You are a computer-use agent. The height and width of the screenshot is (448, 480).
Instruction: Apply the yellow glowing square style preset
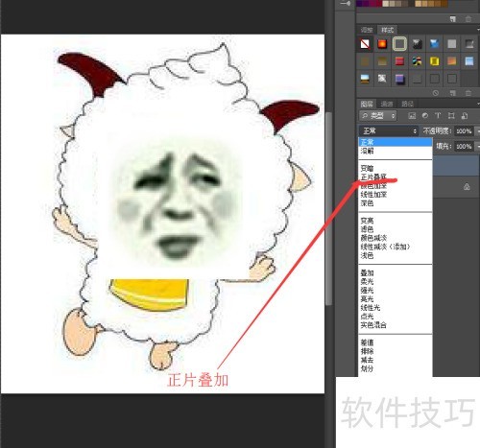point(434,61)
